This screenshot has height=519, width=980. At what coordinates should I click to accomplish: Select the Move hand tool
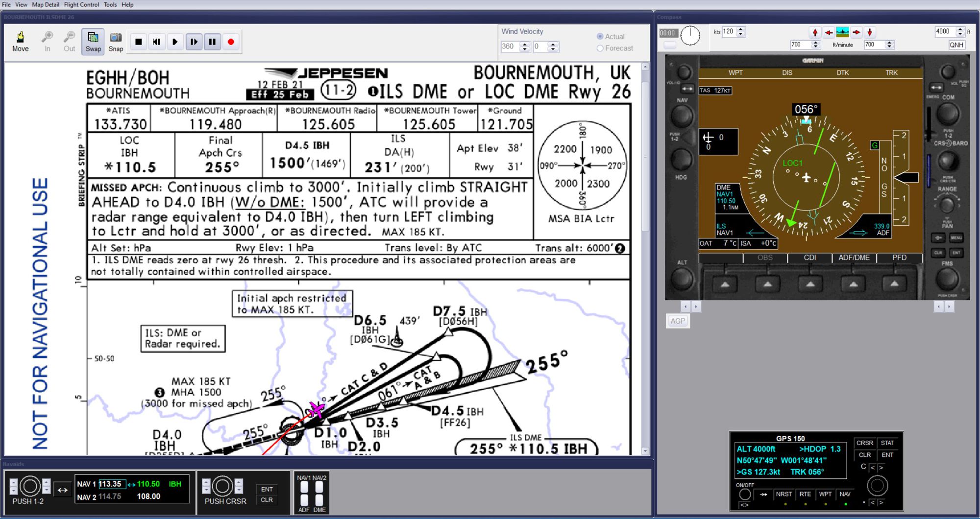tap(21, 42)
